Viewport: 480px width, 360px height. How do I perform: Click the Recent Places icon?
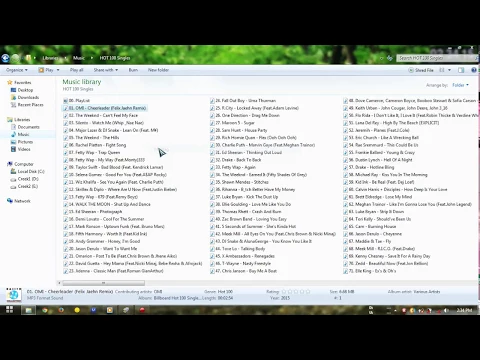point(13,105)
